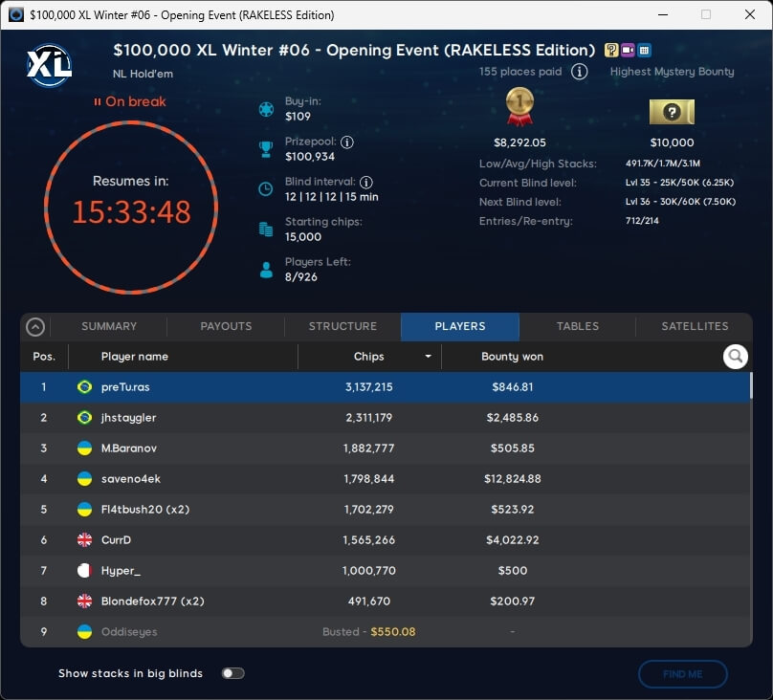Click the yellow mystery bounty question icon in title

611,51
